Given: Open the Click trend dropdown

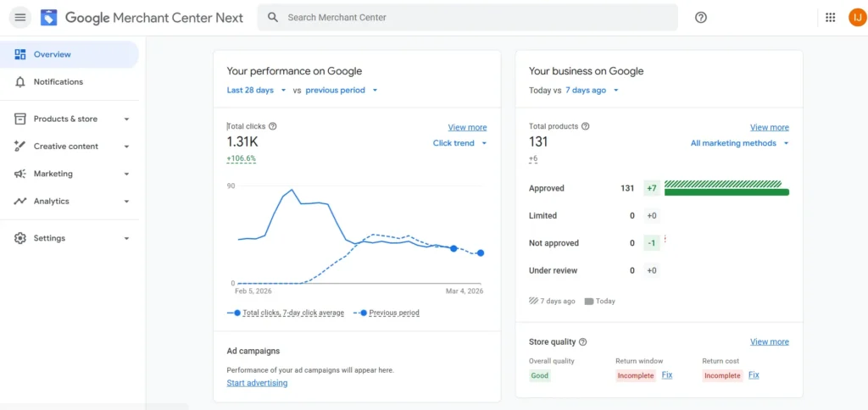Looking at the screenshot, I should click(460, 143).
